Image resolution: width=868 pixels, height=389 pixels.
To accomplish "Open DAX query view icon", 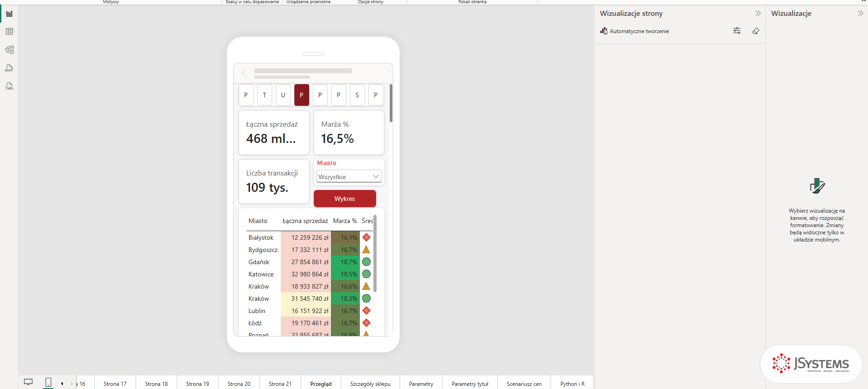I will click(9, 68).
